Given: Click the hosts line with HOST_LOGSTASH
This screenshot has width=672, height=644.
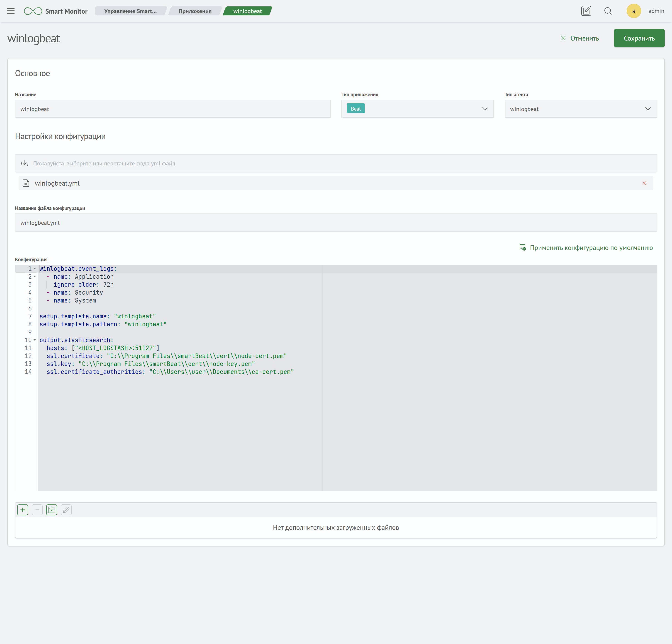Looking at the screenshot, I should pos(103,348).
